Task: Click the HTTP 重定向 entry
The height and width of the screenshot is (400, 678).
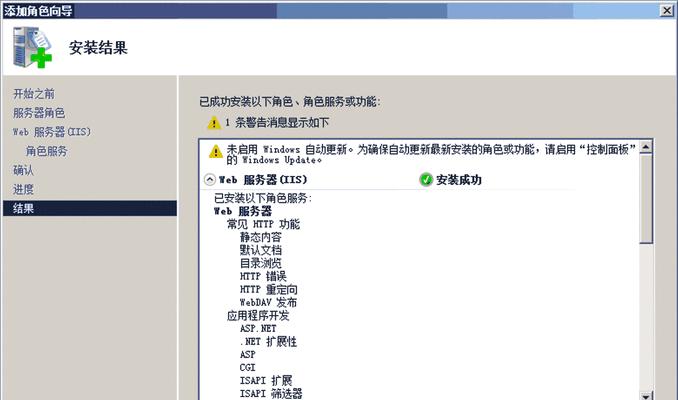Action: [x=269, y=289]
